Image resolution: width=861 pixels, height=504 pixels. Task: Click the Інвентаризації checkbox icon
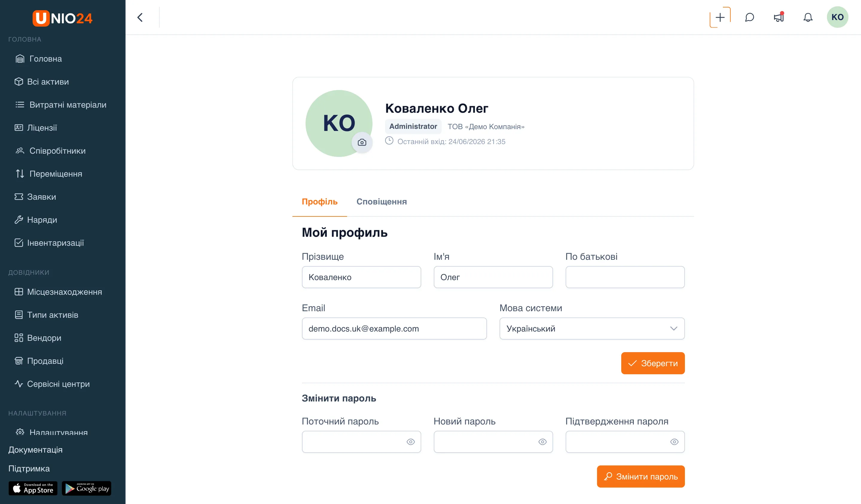tap(19, 243)
